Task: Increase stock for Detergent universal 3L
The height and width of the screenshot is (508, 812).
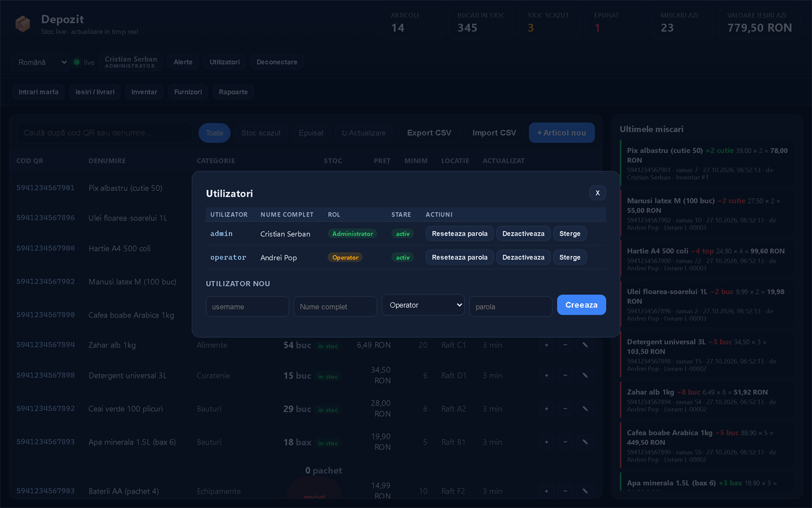Action: click(x=546, y=375)
